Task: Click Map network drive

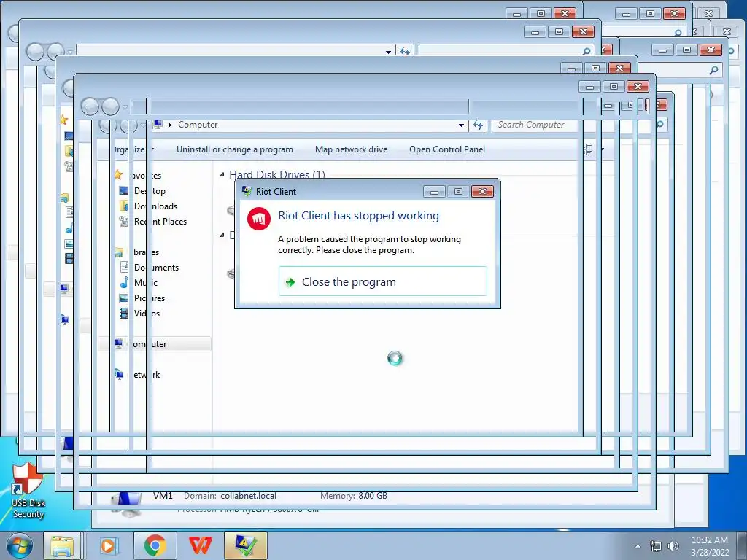Action: [x=351, y=149]
